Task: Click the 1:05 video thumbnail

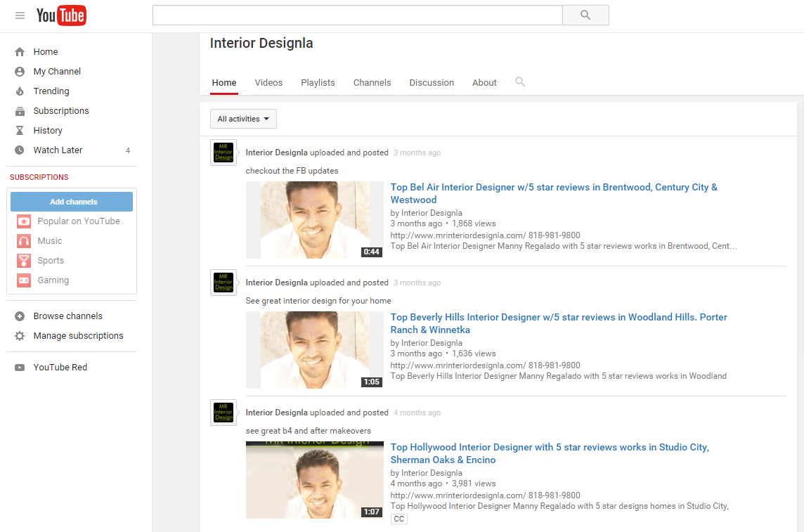Action: coord(314,350)
